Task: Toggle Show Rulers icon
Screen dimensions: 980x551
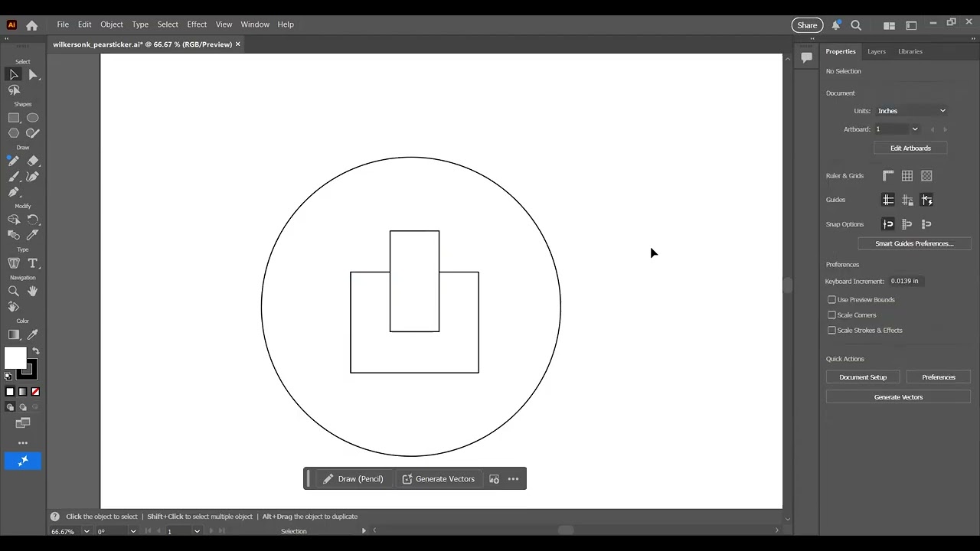Action: pyautogui.click(x=888, y=176)
